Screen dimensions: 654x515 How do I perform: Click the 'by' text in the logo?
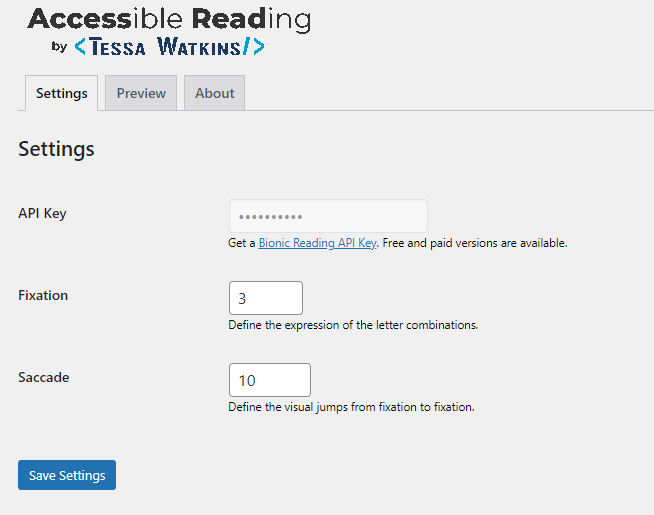59,46
